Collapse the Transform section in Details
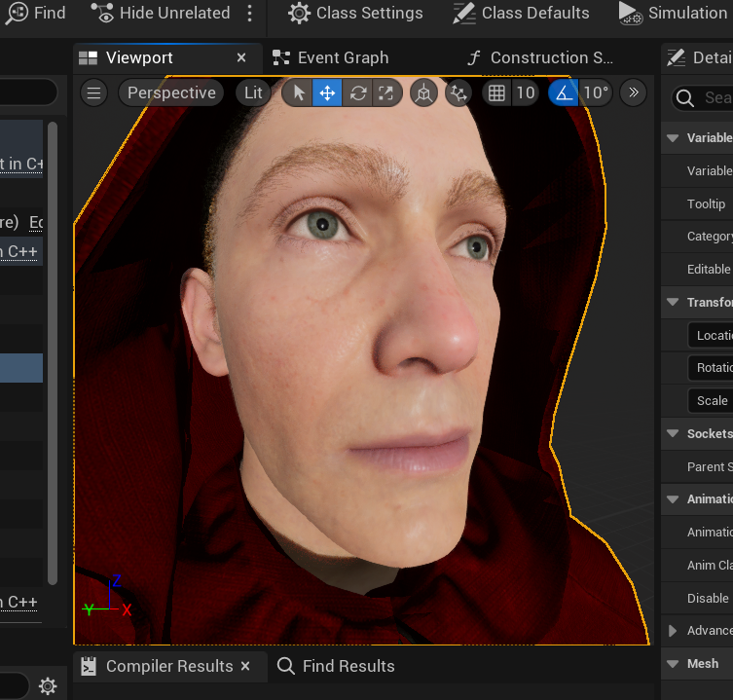 [x=673, y=302]
